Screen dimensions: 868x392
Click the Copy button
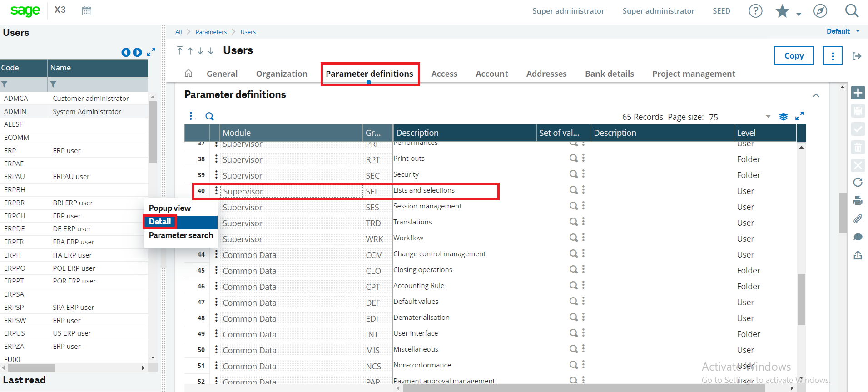pyautogui.click(x=794, y=56)
